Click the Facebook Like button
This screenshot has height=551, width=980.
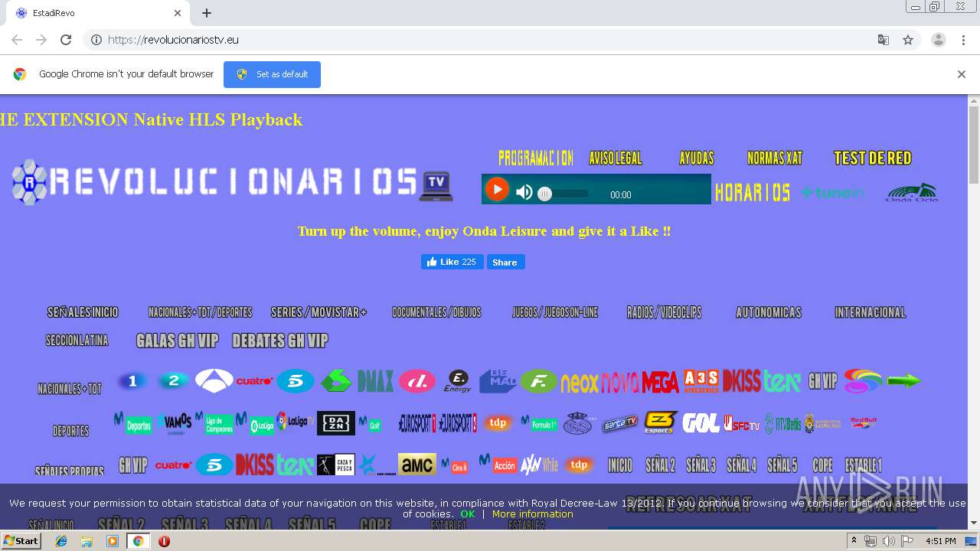[x=452, y=262]
